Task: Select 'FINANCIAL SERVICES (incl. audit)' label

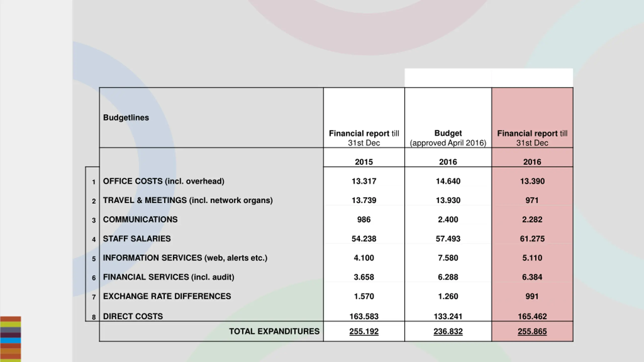Action: 169,277
